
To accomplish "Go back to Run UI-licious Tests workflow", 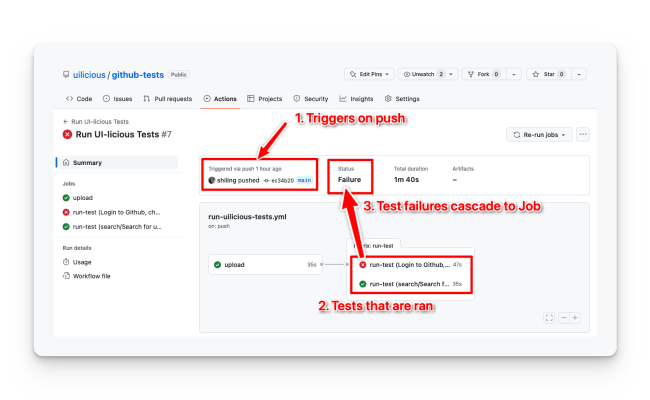I will pyautogui.click(x=96, y=121).
